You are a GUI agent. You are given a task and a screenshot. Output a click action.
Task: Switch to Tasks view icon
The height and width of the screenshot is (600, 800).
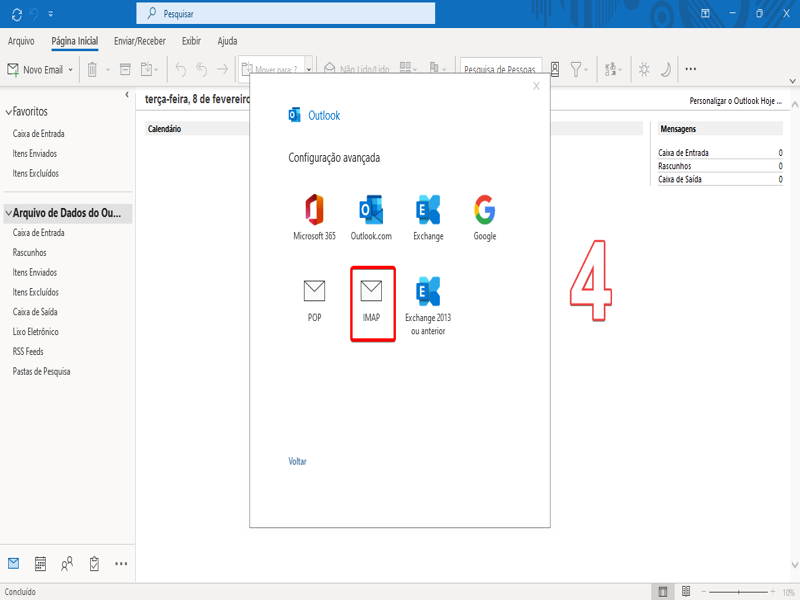(94, 564)
